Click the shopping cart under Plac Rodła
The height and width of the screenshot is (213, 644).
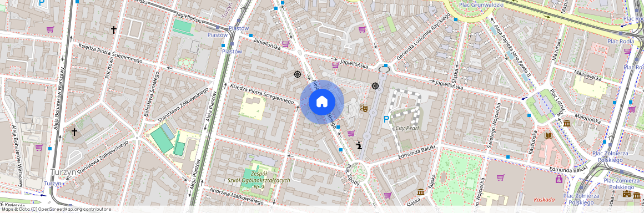pos(627,51)
